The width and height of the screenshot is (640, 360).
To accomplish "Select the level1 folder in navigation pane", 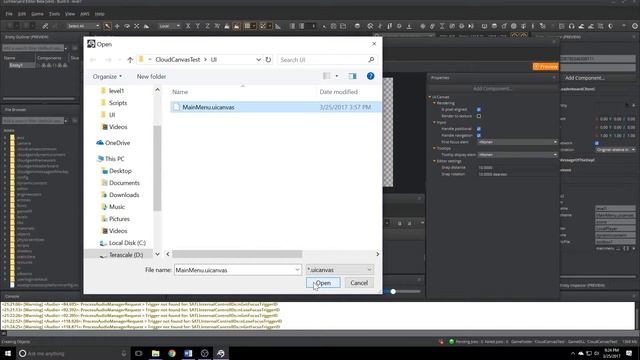I will click(116, 91).
